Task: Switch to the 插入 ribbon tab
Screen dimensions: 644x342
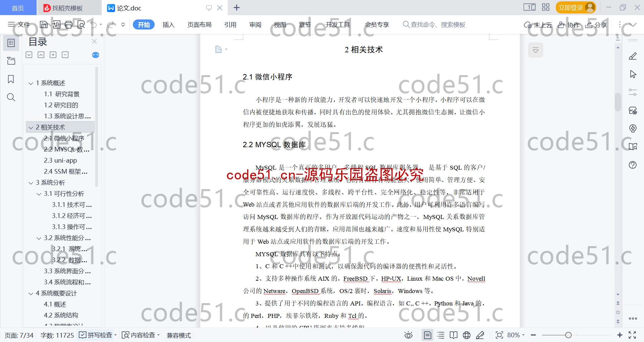Action: pyautogui.click(x=168, y=24)
